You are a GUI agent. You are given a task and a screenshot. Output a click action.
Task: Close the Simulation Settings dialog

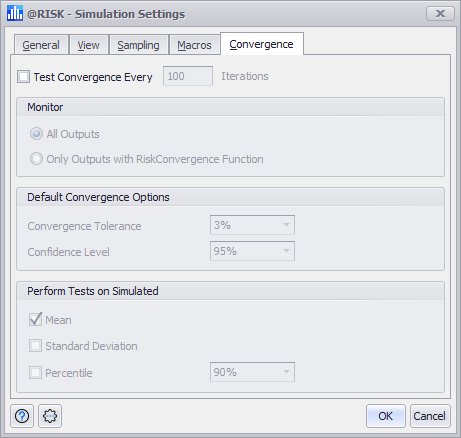coord(440,14)
